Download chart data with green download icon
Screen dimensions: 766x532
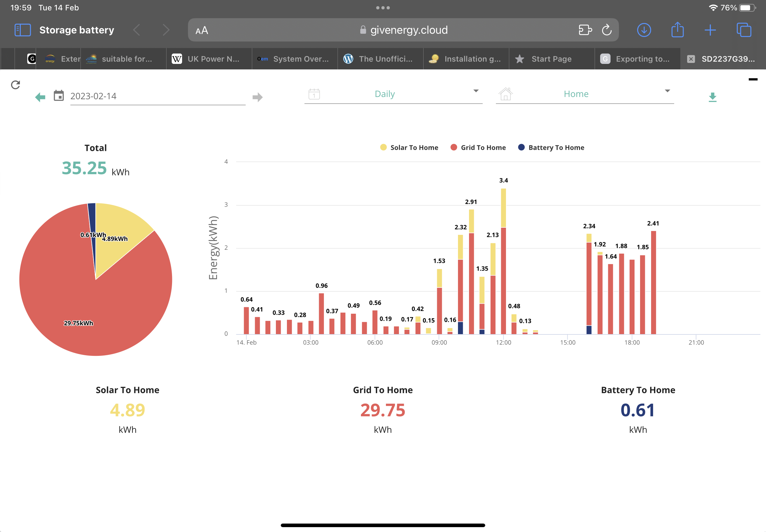pyautogui.click(x=712, y=97)
